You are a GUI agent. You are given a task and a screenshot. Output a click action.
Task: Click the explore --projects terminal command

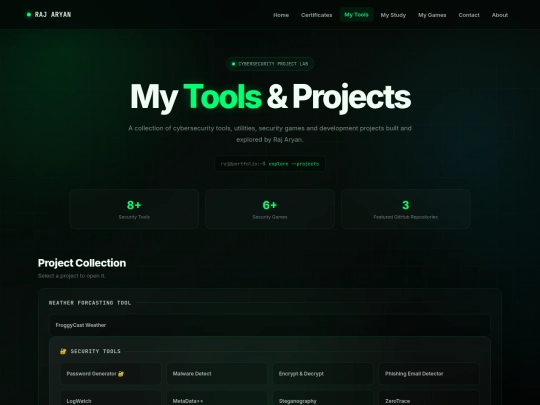[x=294, y=164]
